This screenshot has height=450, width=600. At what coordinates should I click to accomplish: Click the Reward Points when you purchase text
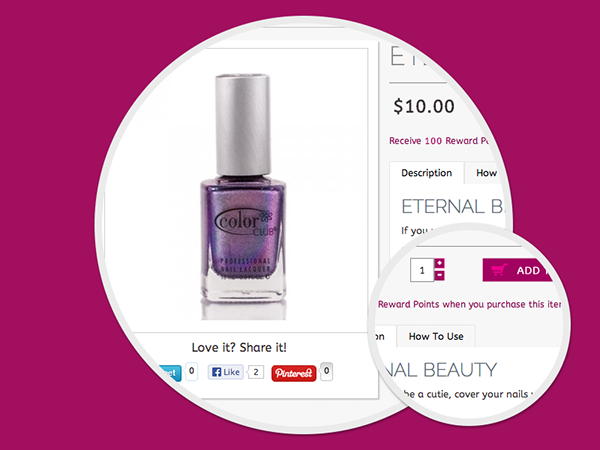point(470,304)
